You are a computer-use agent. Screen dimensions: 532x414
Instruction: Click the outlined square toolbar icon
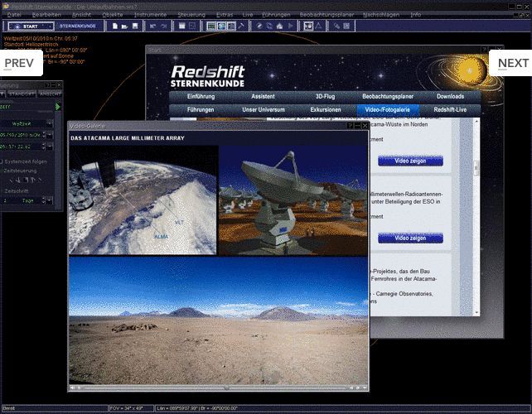click(192, 26)
